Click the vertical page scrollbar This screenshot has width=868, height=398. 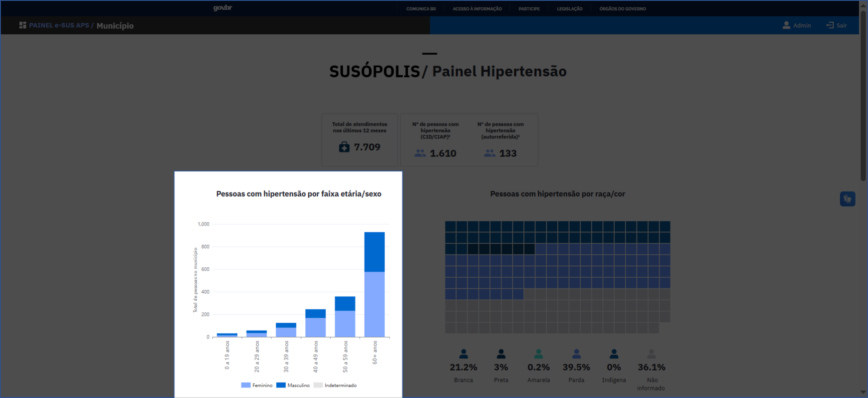[x=863, y=96]
